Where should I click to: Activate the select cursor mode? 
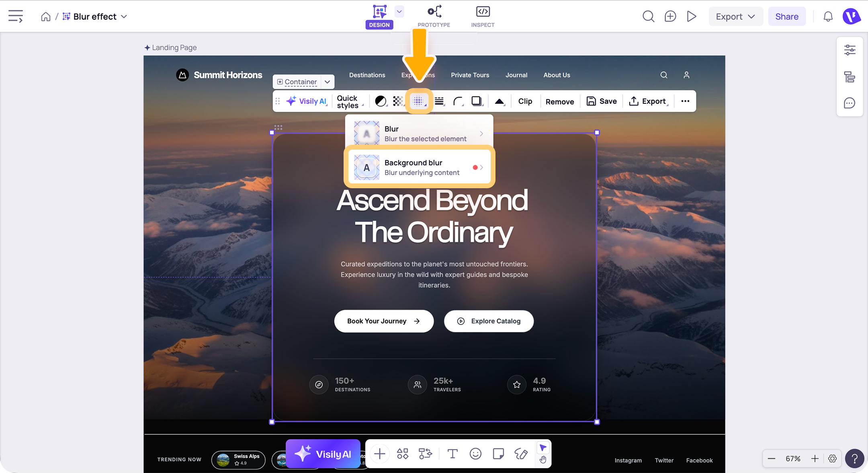543,448
